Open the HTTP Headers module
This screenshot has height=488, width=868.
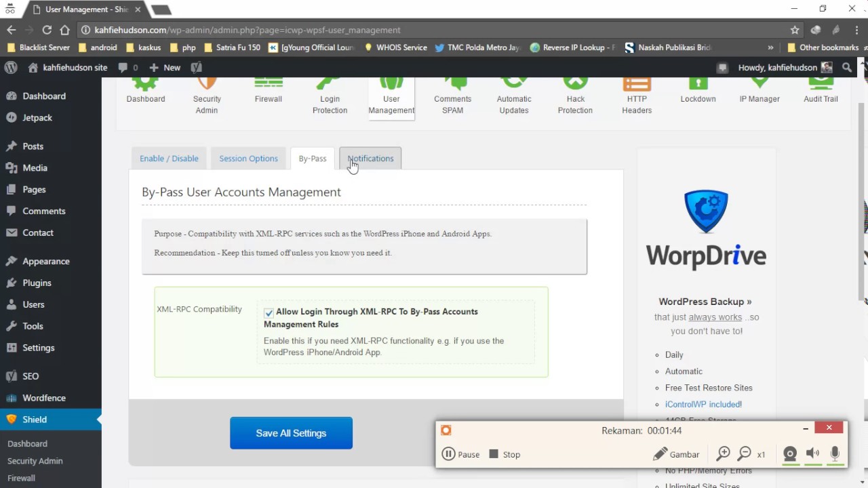pos(637,96)
